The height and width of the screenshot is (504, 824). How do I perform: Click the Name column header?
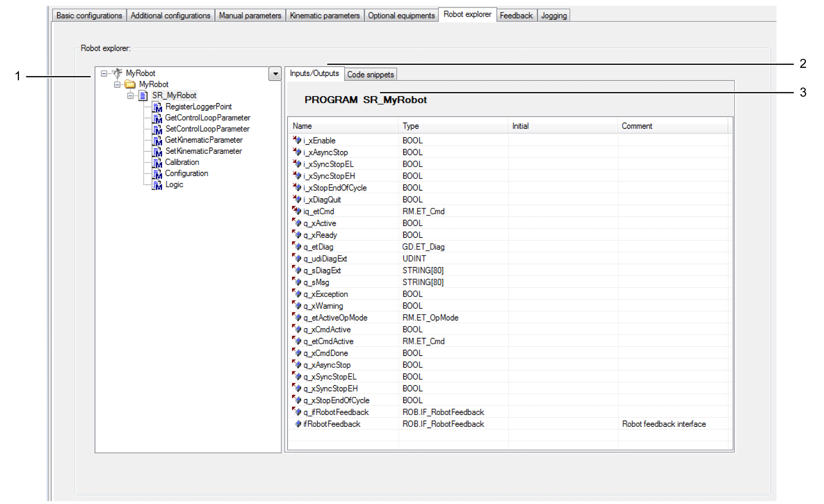click(x=343, y=126)
